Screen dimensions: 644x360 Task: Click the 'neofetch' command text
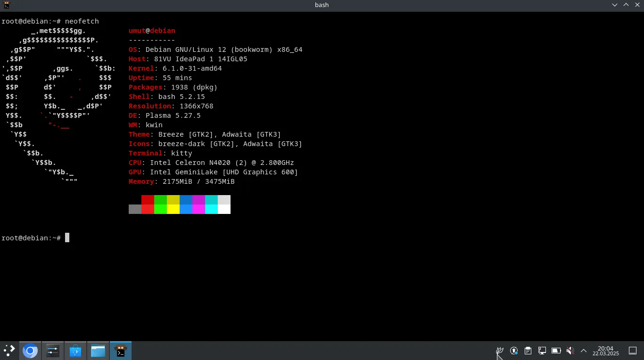82,21
